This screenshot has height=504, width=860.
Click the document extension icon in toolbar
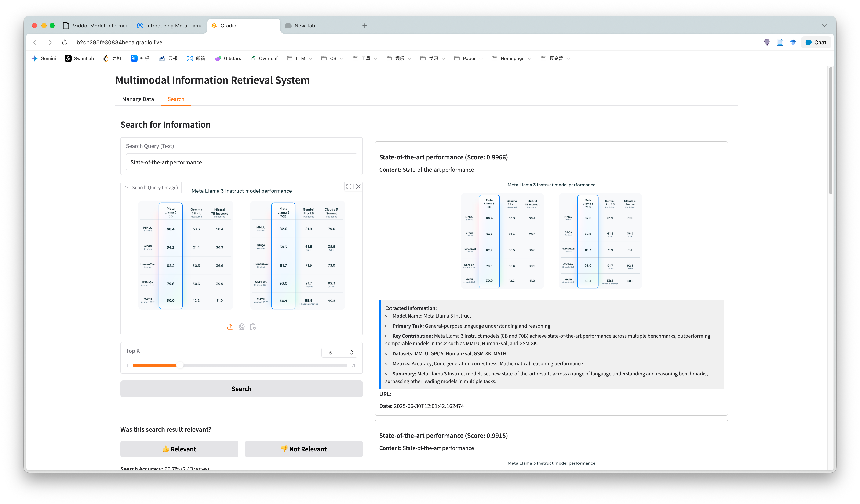[780, 42]
